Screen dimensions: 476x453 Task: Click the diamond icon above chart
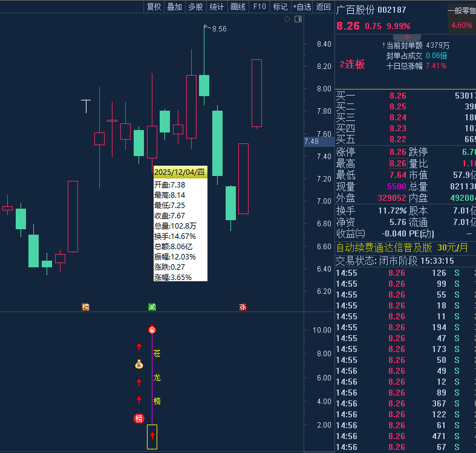(x=287, y=19)
